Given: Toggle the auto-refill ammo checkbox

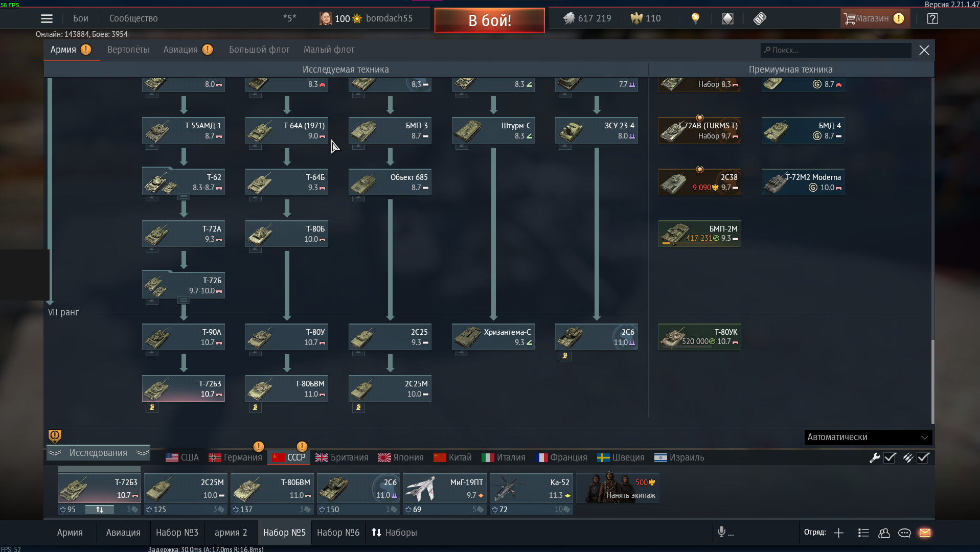Looking at the screenshot, I should click(923, 457).
